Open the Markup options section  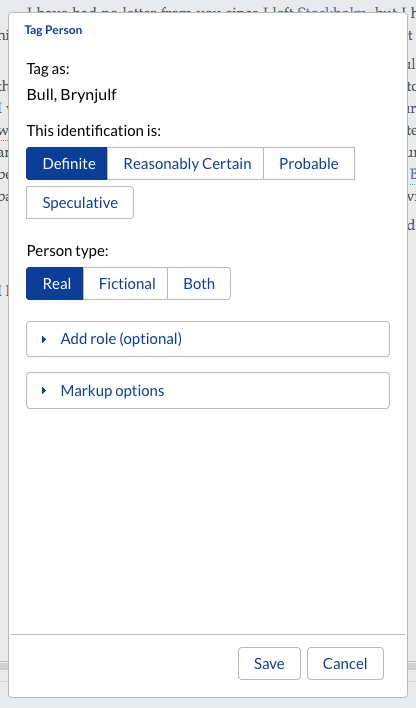(x=208, y=391)
